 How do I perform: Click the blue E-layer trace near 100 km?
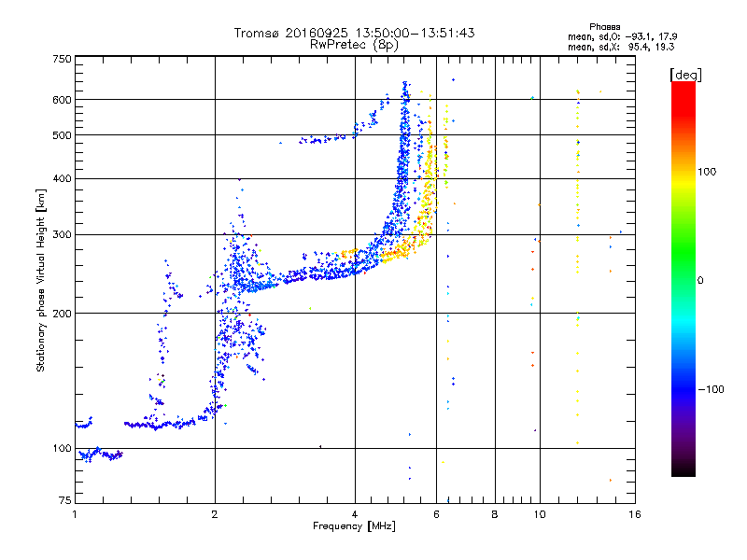(x=100, y=455)
